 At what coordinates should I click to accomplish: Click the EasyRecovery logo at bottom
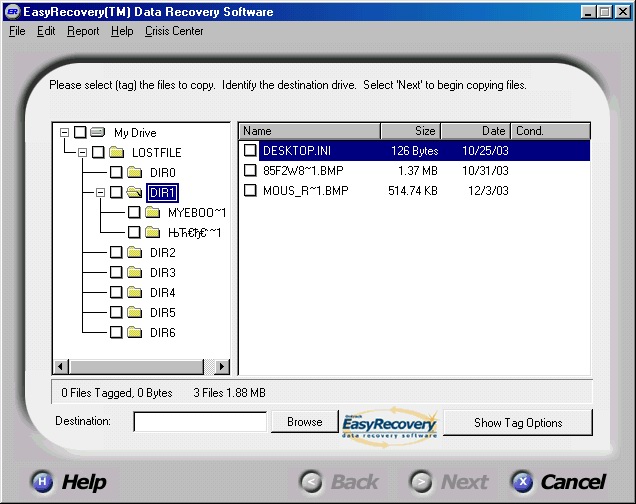pyautogui.click(x=388, y=423)
